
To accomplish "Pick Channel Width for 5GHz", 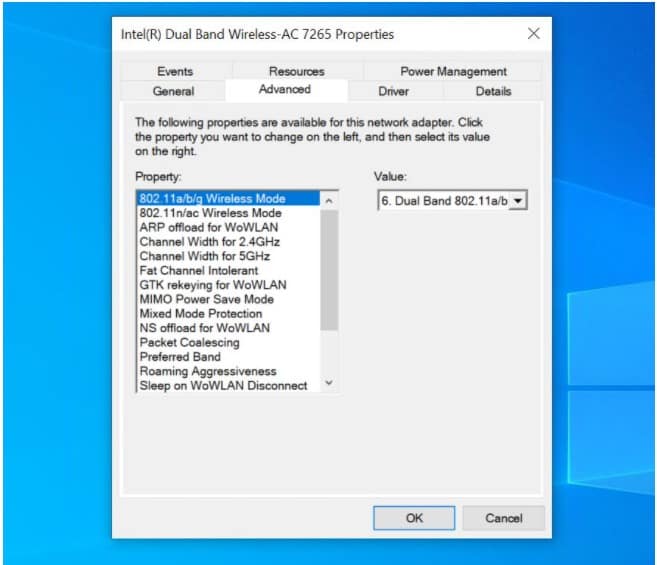I will (228, 256).
